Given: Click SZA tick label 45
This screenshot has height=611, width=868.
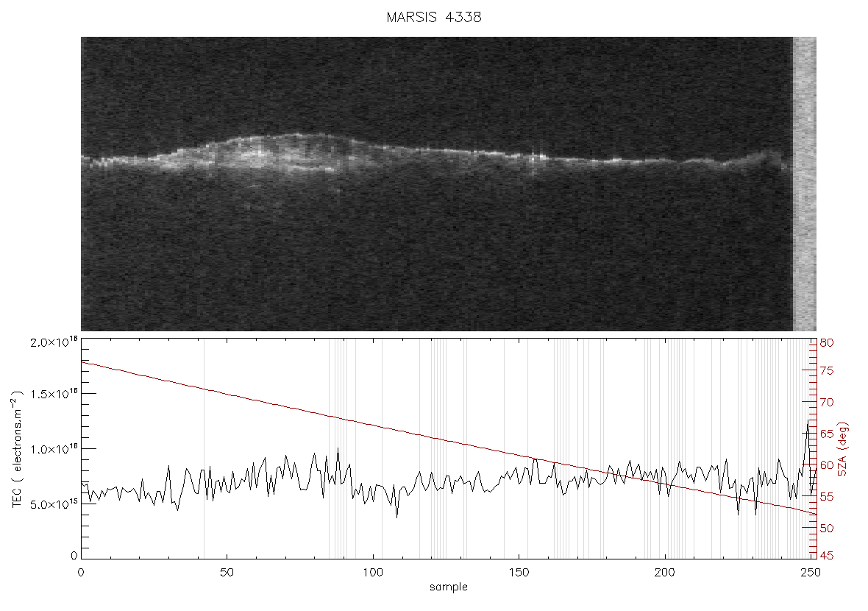Looking at the screenshot, I should [827, 555].
